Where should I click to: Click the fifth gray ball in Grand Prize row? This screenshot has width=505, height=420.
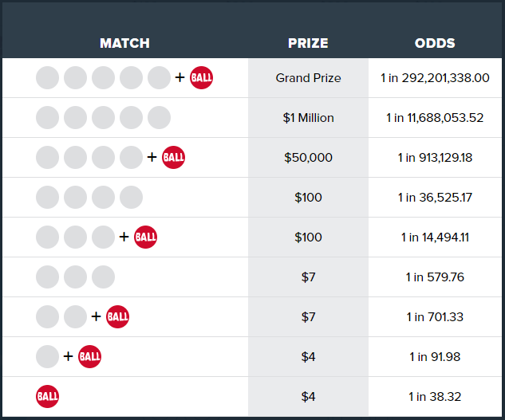click(159, 77)
